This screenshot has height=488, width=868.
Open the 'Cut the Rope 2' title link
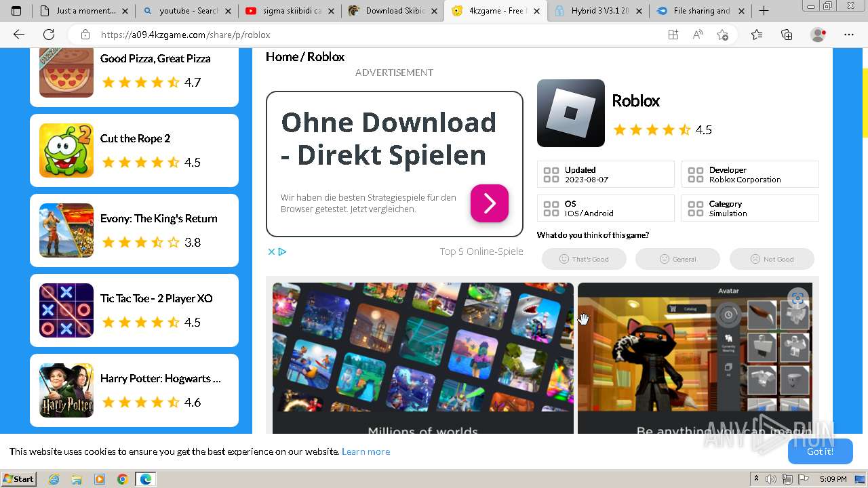[x=136, y=138]
